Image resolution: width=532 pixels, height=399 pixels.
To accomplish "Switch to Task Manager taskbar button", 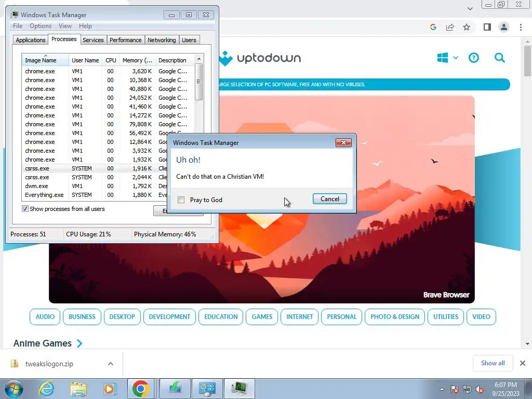I will [x=240, y=389].
